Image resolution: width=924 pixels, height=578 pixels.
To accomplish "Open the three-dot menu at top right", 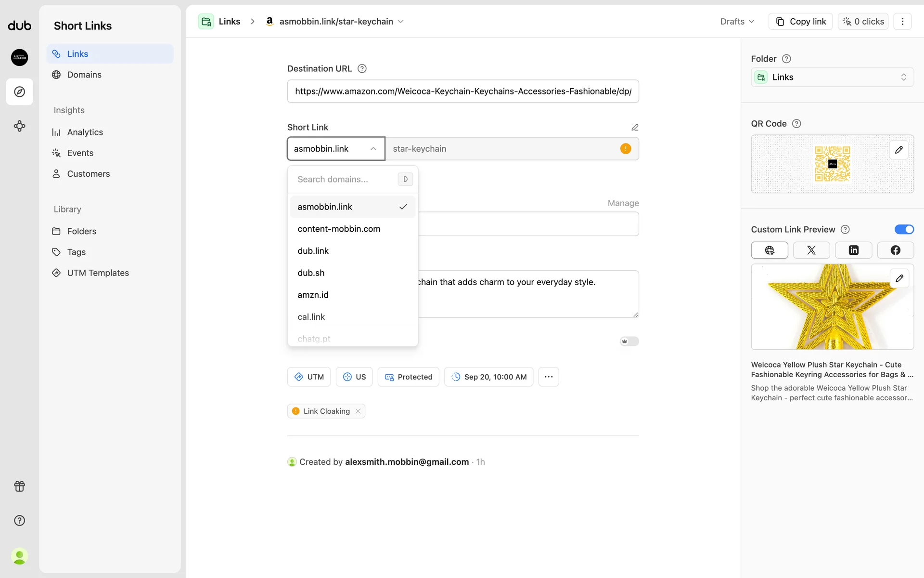I will pyautogui.click(x=902, y=21).
